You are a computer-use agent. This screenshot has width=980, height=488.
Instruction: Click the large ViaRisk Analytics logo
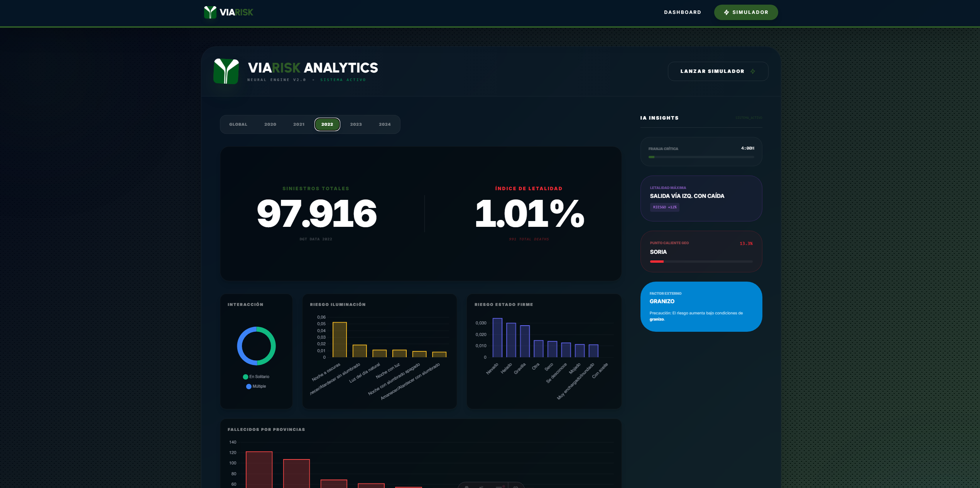[226, 71]
